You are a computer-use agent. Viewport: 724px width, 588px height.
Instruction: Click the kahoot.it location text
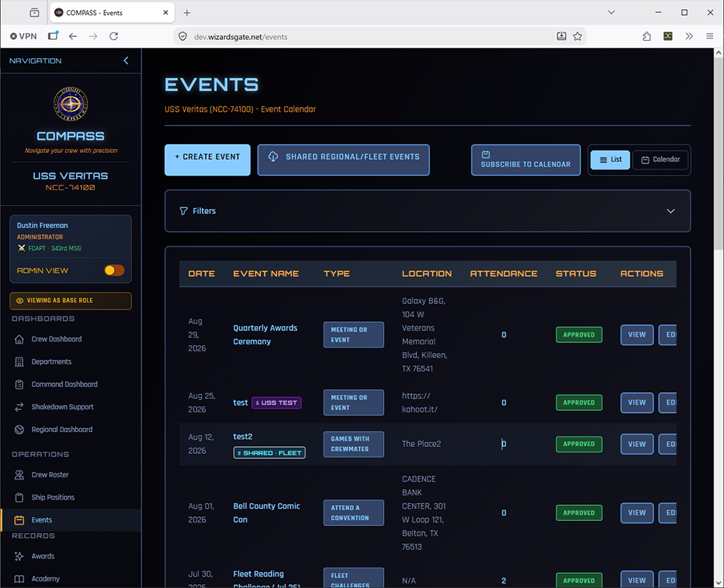(x=420, y=403)
